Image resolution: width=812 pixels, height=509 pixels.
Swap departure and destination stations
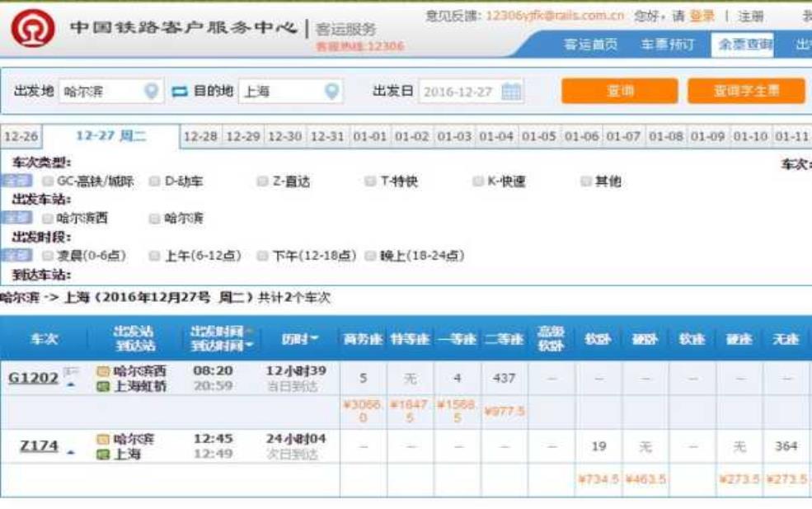[180, 92]
